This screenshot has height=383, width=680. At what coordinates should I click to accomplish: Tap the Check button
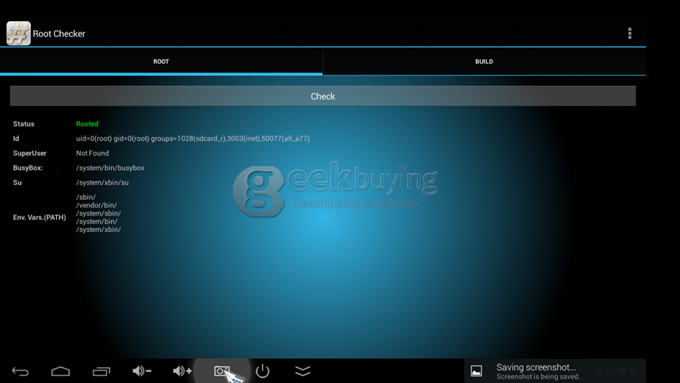coord(323,96)
